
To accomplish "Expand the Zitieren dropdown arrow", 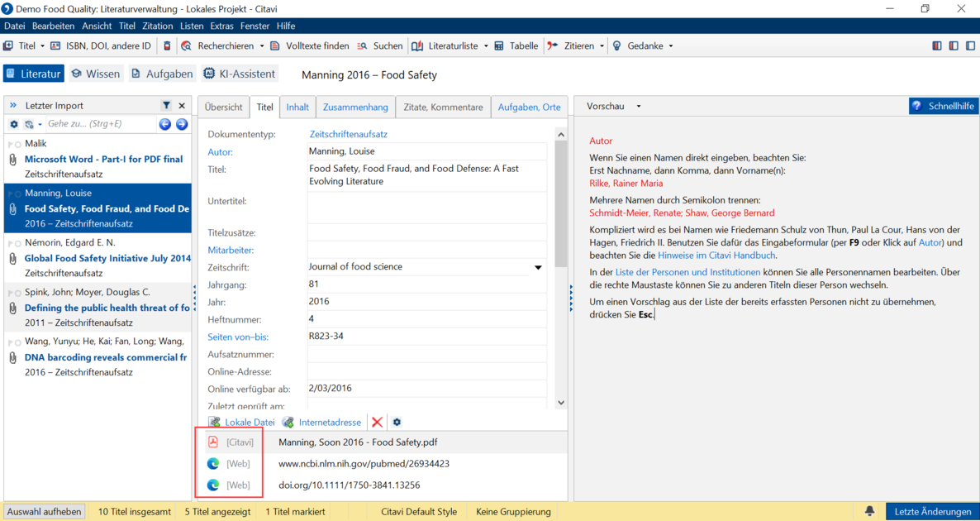I will pyautogui.click(x=602, y=45).
